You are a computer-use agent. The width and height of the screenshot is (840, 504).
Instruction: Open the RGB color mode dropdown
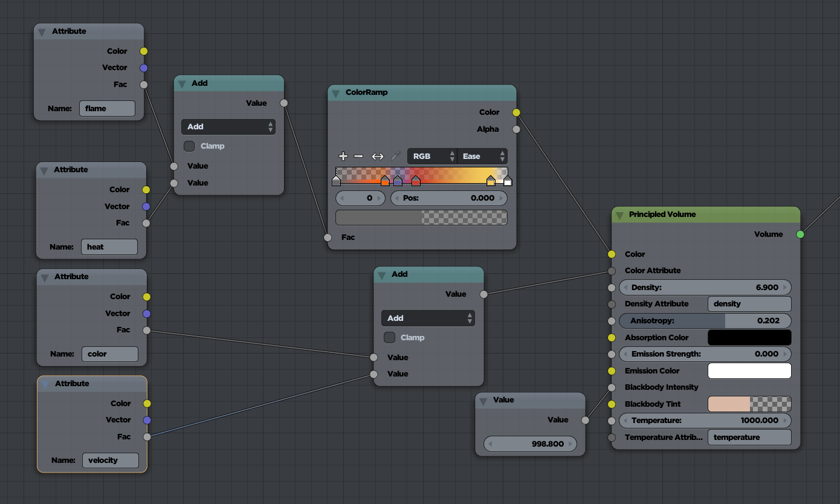click(x=433, y=157)
